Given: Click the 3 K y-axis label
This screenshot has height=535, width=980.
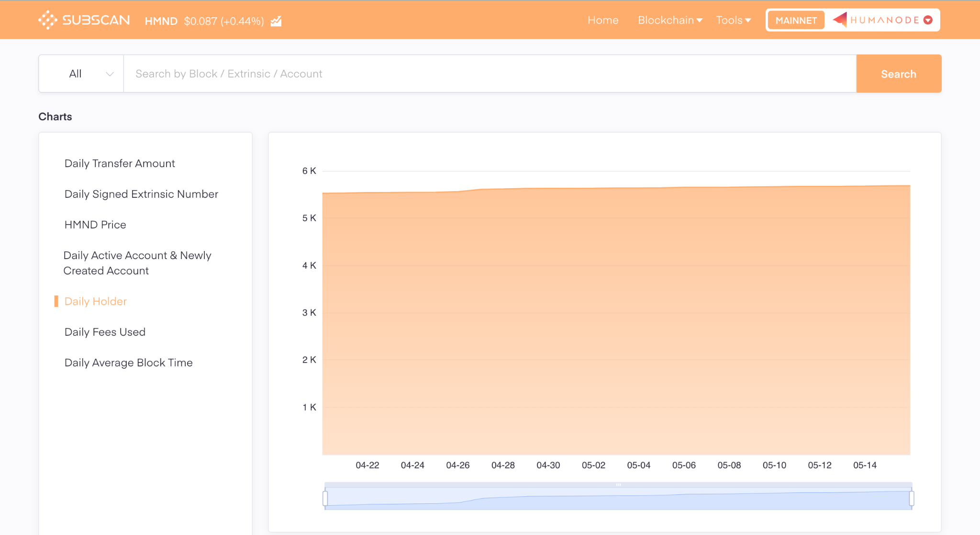Looking at the screenshot, I should click(309, 313).
